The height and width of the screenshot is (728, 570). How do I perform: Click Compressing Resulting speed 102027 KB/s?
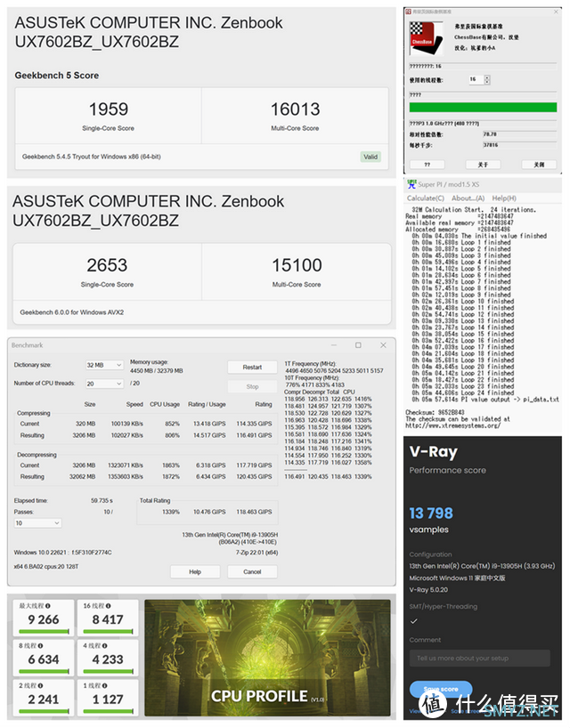(126, 435)
